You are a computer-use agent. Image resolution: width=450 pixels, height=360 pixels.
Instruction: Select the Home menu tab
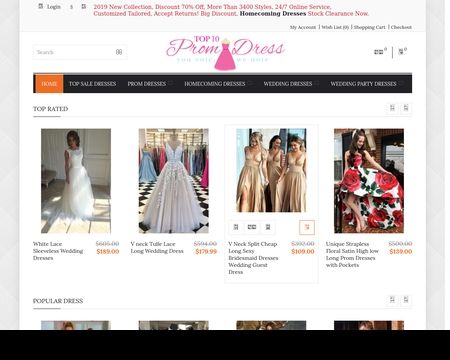coord(49,84)
